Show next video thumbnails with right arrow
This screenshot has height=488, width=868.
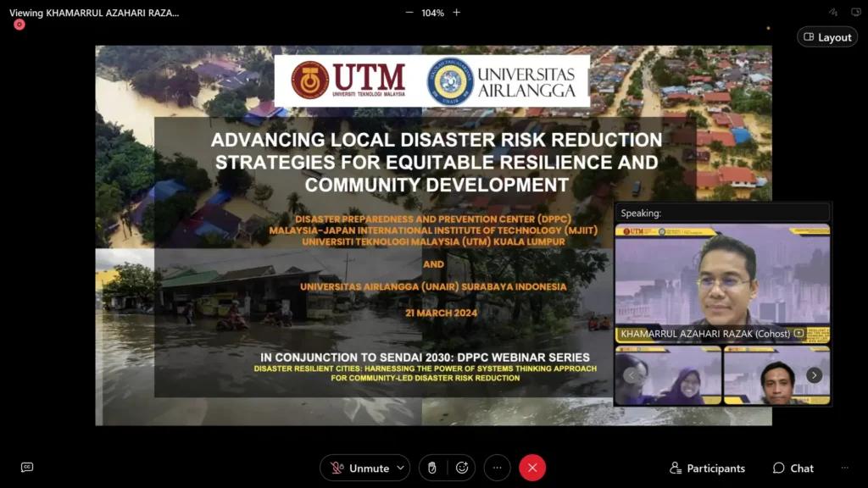(x=814, y=375)
